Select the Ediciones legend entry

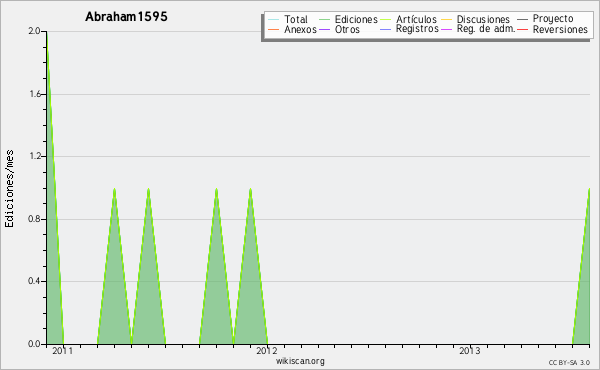click(356, 19)
